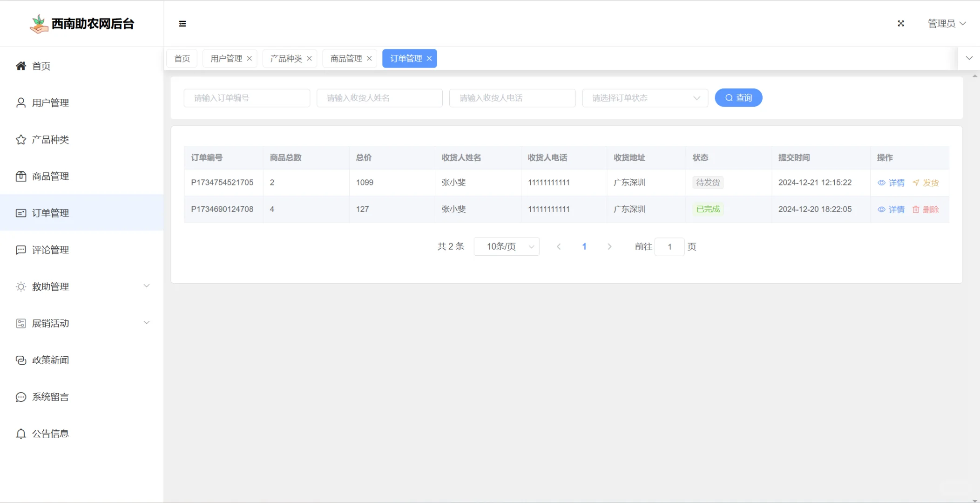
Task: Click the fullscreen exit icon top right
Action: [x=900, y=23]
